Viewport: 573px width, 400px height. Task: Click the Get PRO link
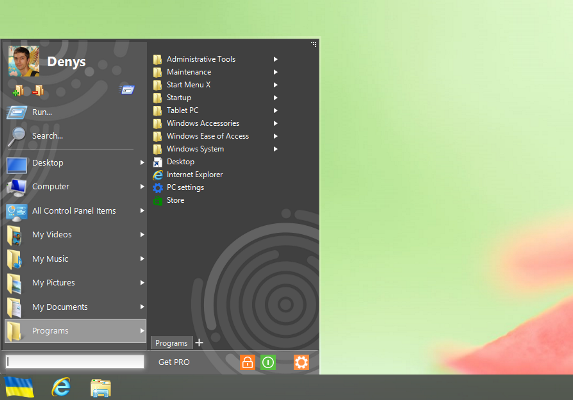(174, 362)
